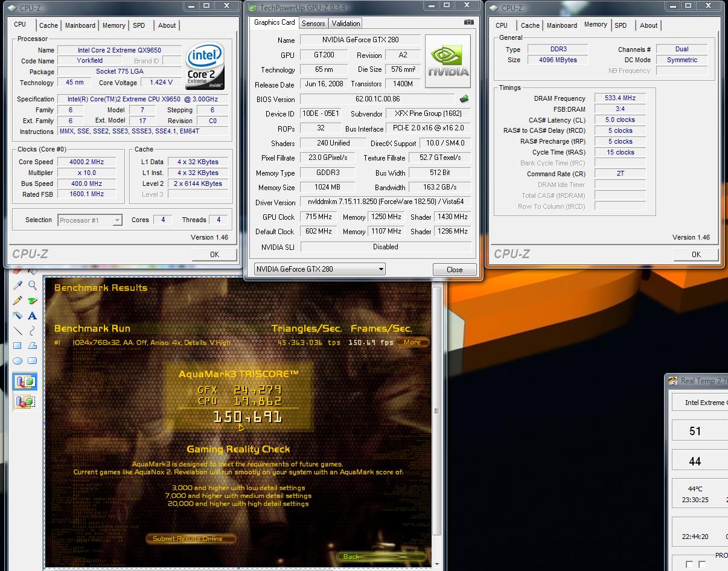Open the NVIDIA GeForce GTX 280 card dropdown
The width and height of the screenshot is (728, 571).
(319, 269)
